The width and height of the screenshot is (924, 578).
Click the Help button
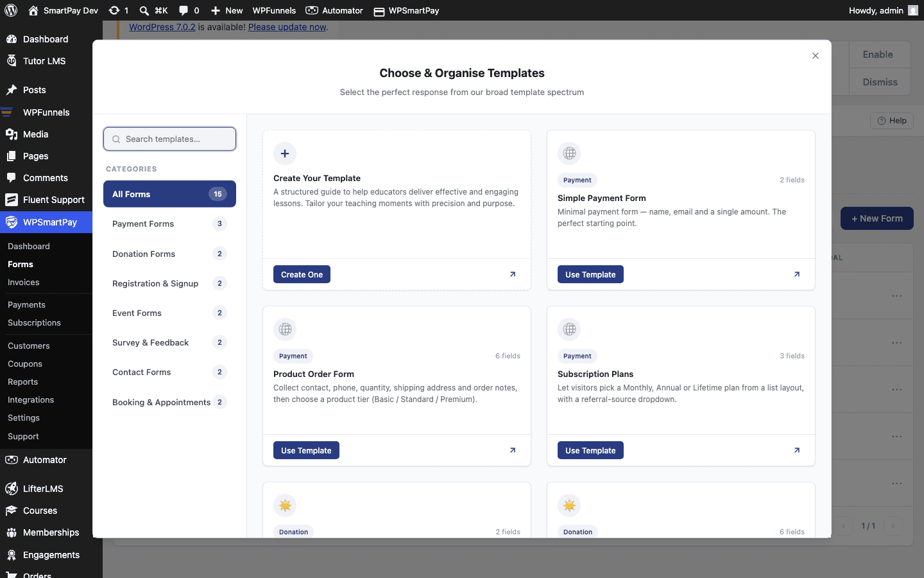891,121
